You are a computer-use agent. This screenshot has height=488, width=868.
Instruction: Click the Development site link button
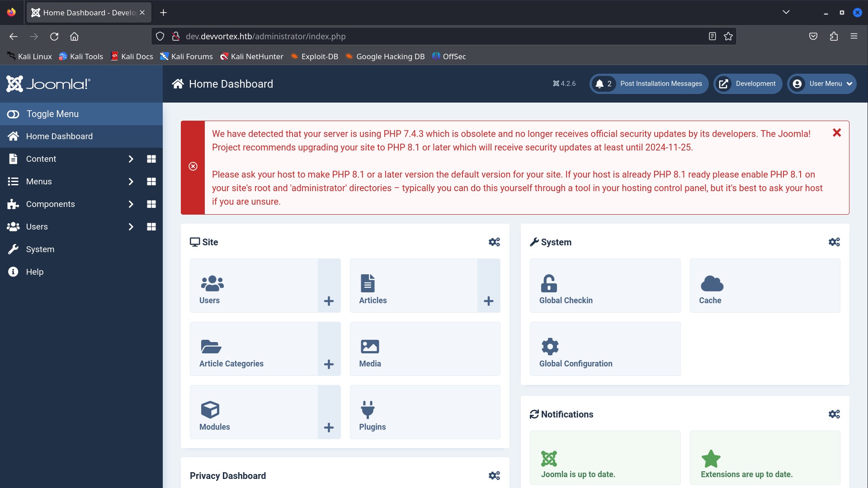tap(747, 84)
